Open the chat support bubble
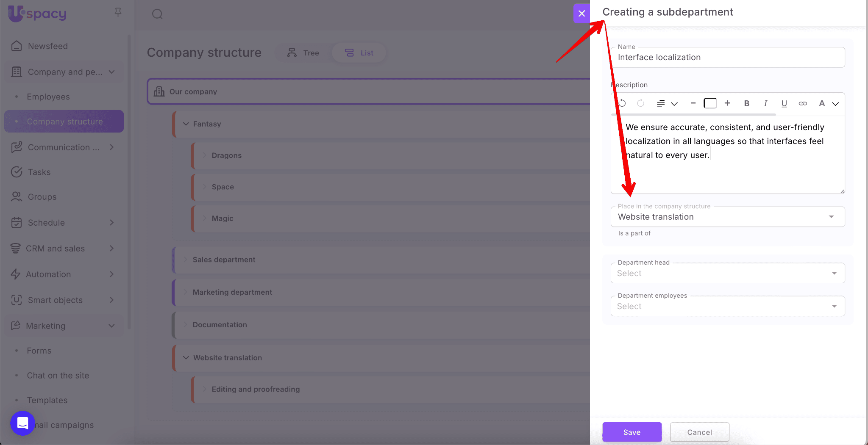This screenshot has width=868, height=445. click(22, 423)
